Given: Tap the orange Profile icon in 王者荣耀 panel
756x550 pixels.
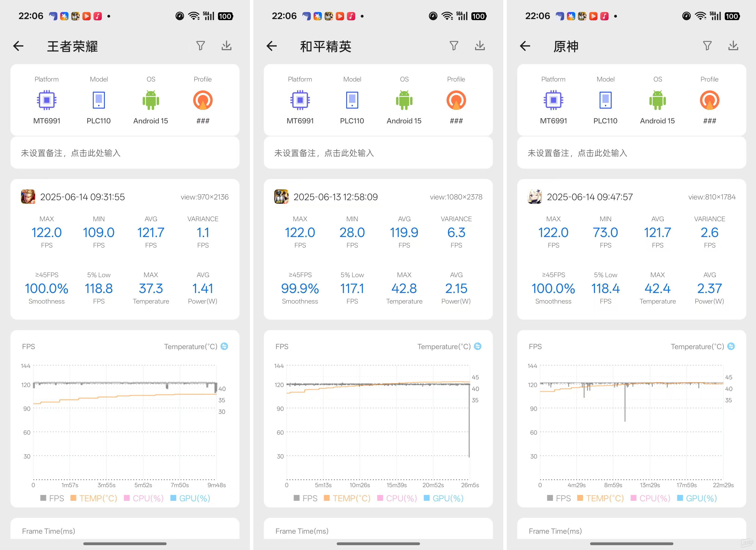Looking at the screenshot, I should [x=203, y=100].
